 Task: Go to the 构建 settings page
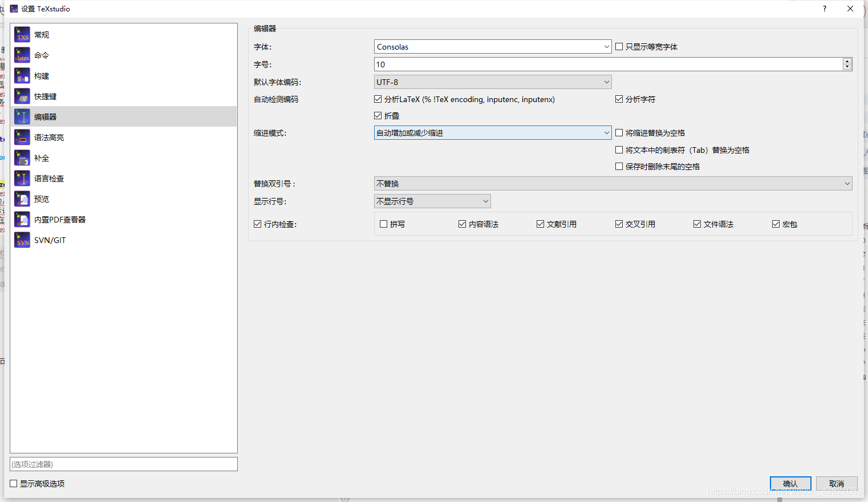pos(124,76)
